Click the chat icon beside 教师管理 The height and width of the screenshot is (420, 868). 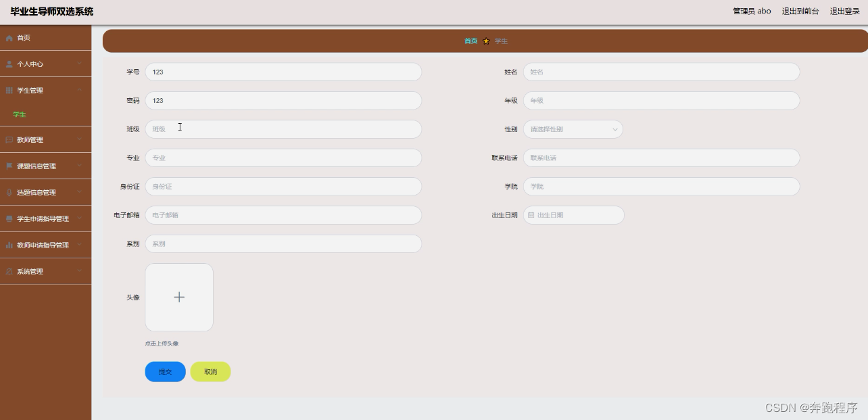coord(9,140)
